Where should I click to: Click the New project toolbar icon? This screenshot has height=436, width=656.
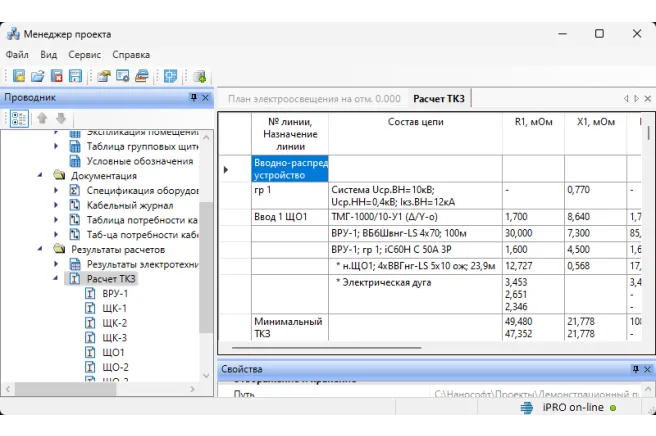point(19,76)
